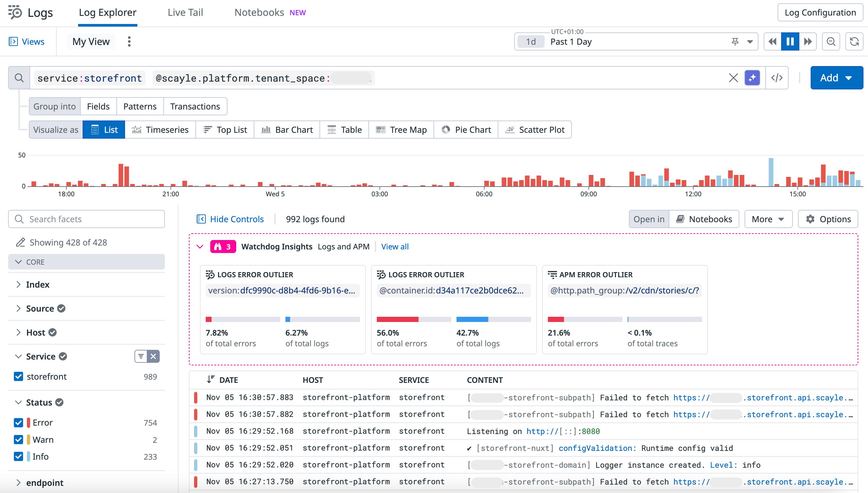Viewport: 868px width, 493px height.
Task: Open the My View three-dot menu
Action: pyautogui.click(x=129, y=42)
